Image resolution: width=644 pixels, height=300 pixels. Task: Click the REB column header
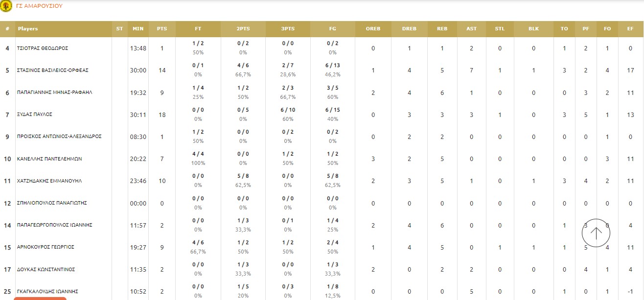pyautogui.click(x=442, y=29)
